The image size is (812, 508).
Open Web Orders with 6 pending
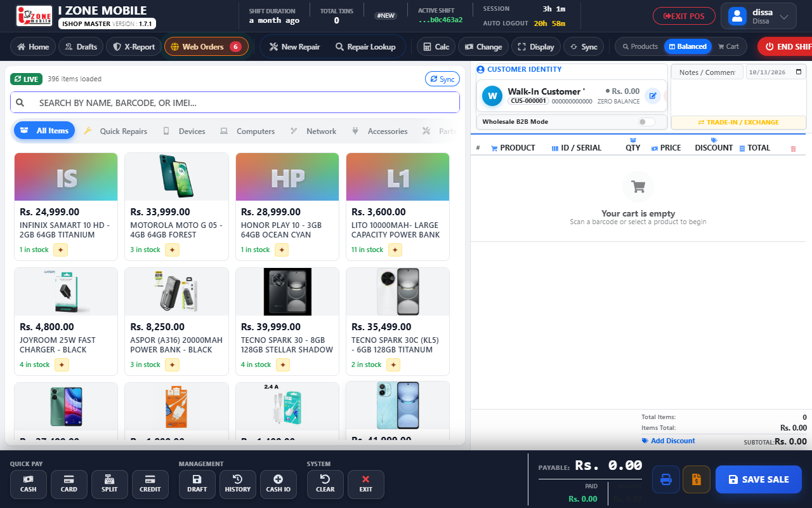pyautogui.click(x=206, y=46)
